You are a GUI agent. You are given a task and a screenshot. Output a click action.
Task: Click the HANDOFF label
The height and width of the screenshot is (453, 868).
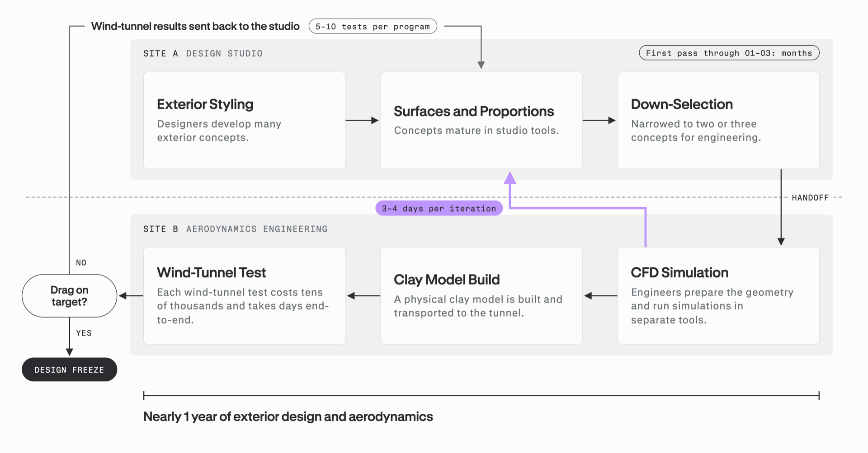810,198
